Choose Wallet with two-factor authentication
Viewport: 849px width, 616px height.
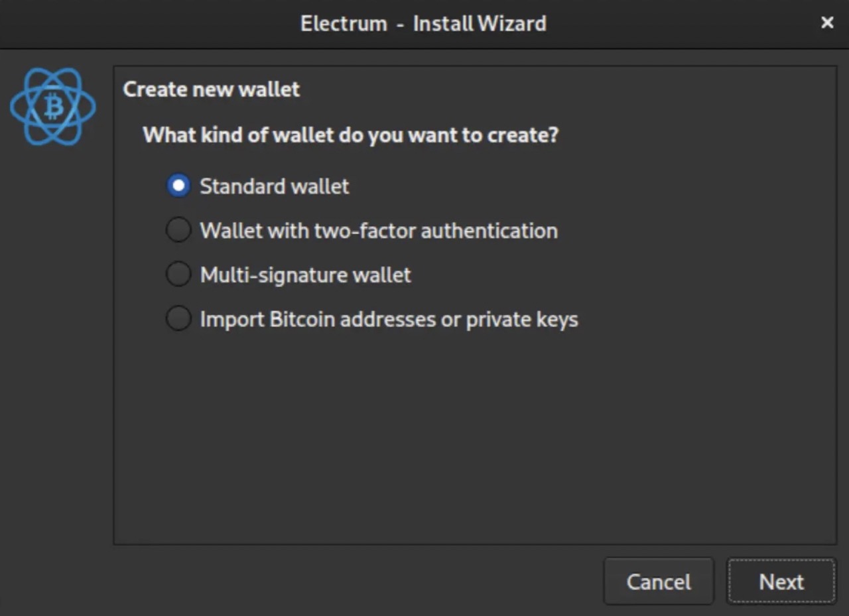point(178,230)
